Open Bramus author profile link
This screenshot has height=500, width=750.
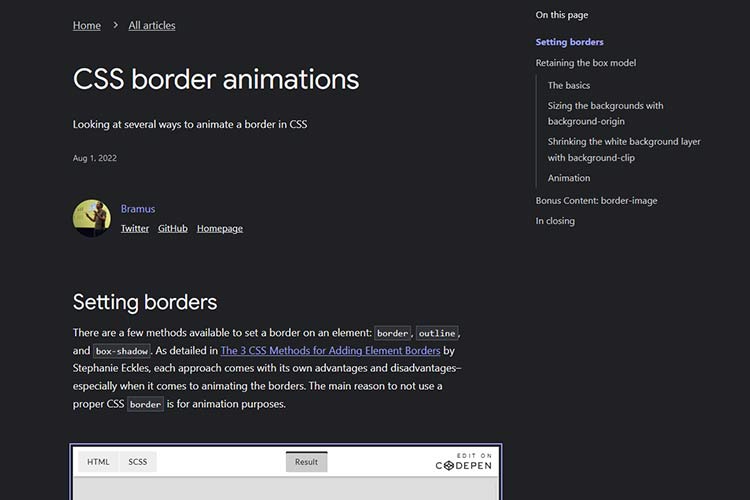(x=138, y=209)
